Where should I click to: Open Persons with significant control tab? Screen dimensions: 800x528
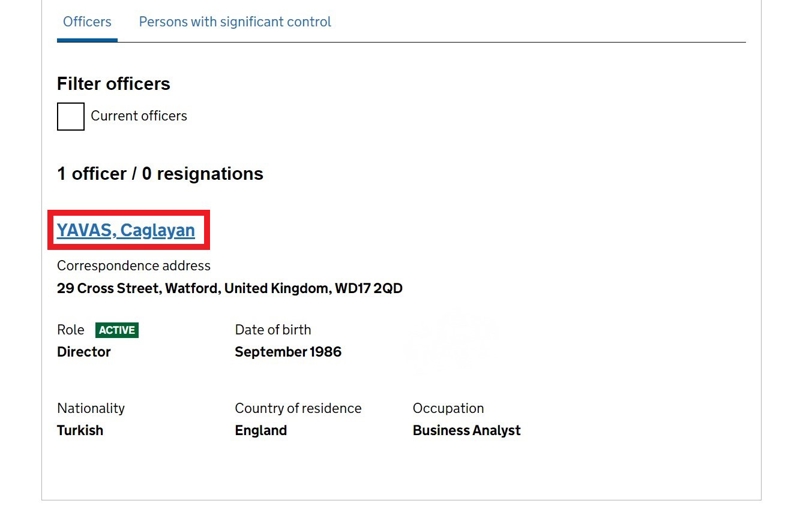click(235, 22)
